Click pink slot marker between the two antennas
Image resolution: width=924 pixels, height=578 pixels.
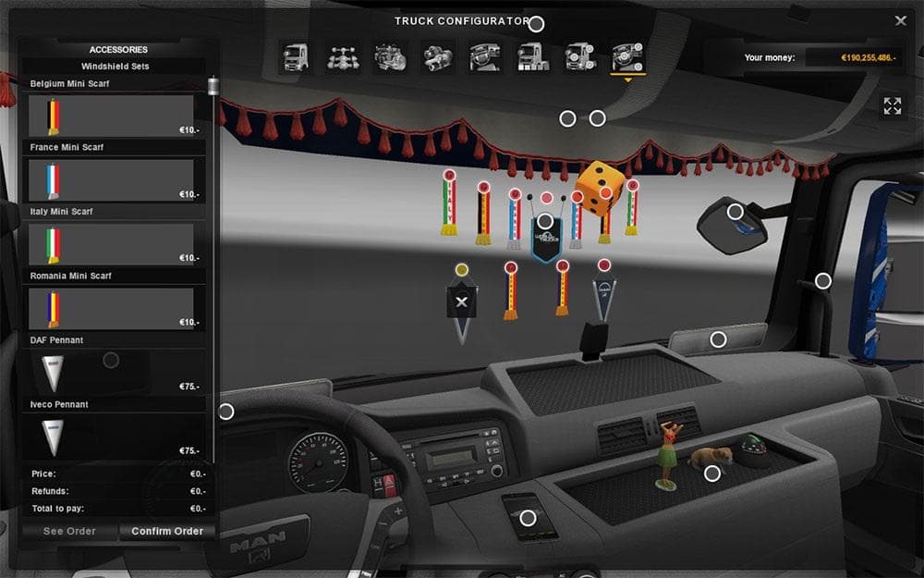(x=547, y=198)
